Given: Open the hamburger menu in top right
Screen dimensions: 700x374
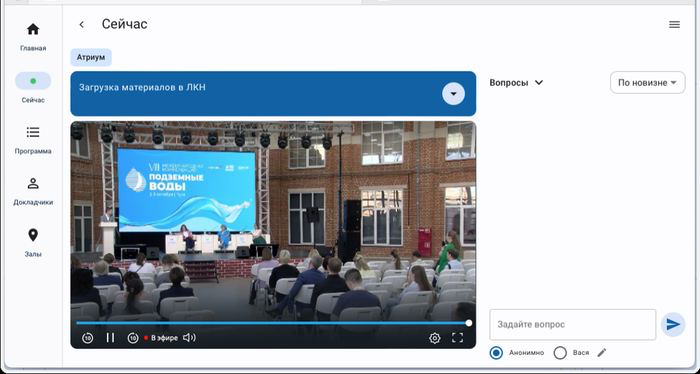Looking at the screenshot, I should (674, 25).
